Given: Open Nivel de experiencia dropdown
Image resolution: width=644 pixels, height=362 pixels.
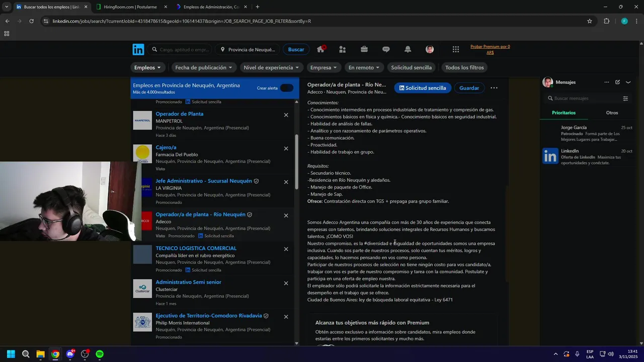Looking at the screenshot, I should click(x=271, y=67).
